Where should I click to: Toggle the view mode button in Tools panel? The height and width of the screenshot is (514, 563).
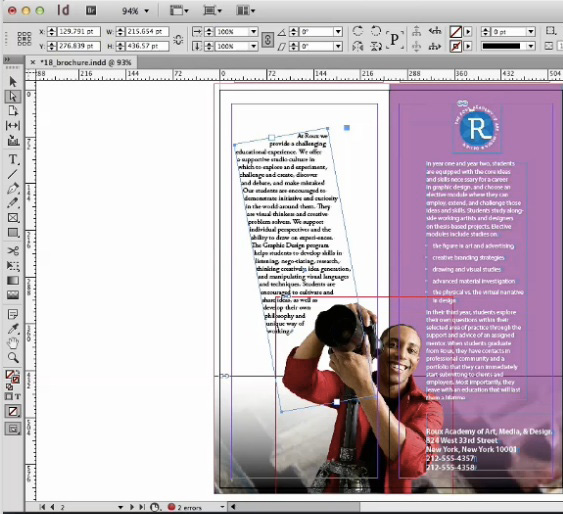pyautogui.click(x=13, y=429)
